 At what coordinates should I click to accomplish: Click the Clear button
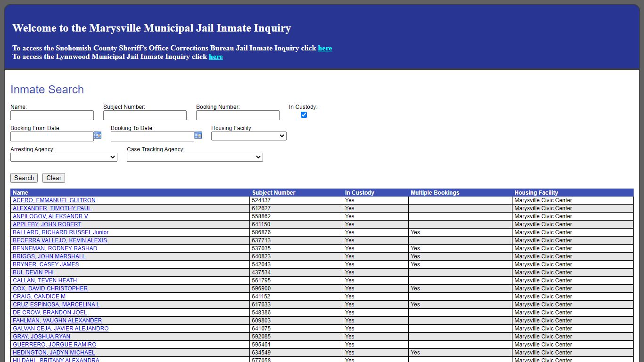(x=54, y=178)
